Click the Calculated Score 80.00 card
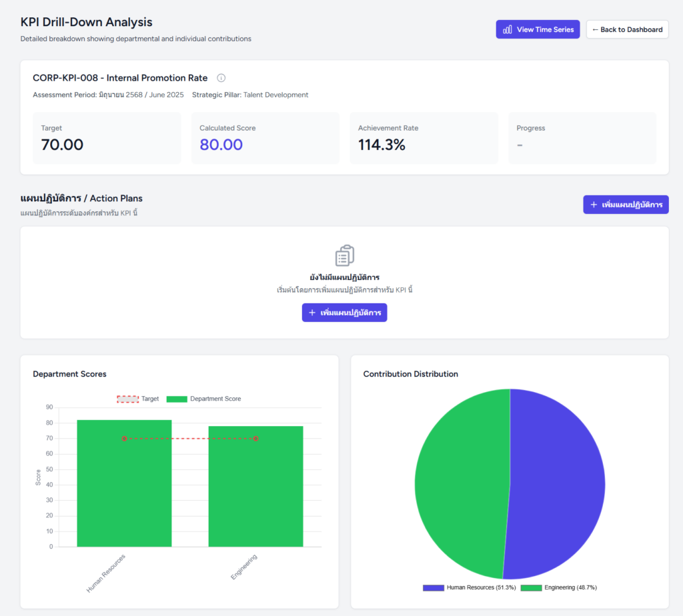683x616 pixels. [265, 138]
